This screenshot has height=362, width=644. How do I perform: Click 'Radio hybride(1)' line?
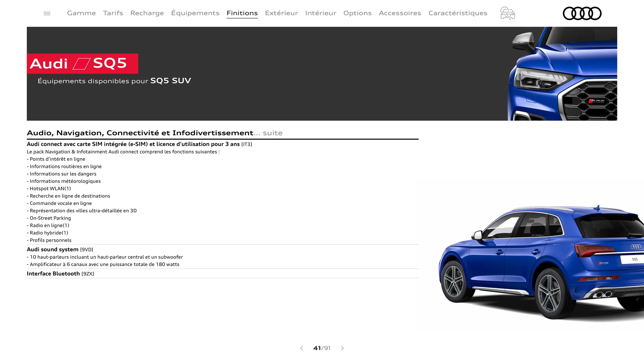(x=47, y=233)
